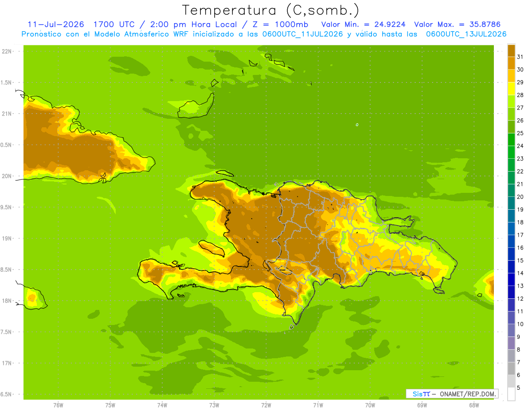Click the colorbar value '6'
Viewport: 532px width, 411px height.
518,375
